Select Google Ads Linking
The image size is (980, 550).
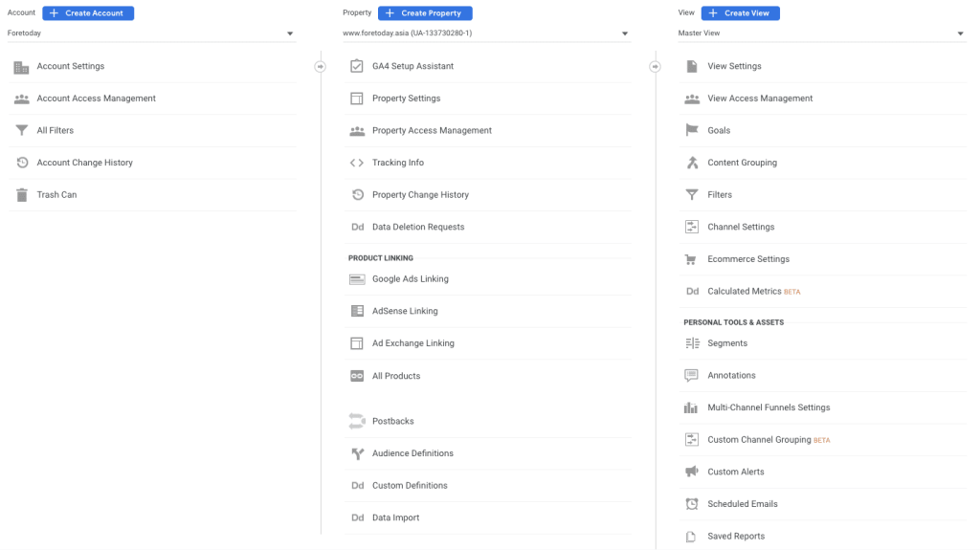click(410, 279)
